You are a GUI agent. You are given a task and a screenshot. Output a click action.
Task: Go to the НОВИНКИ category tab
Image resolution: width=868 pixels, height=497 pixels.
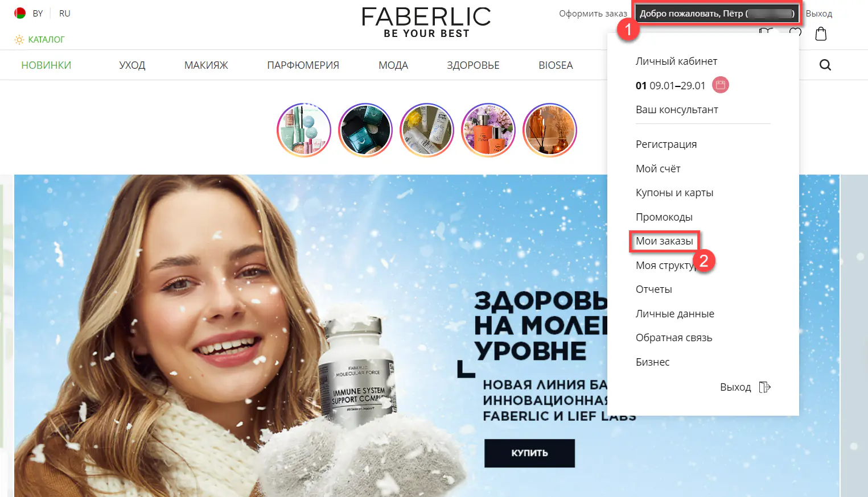[x=46, y=65]
